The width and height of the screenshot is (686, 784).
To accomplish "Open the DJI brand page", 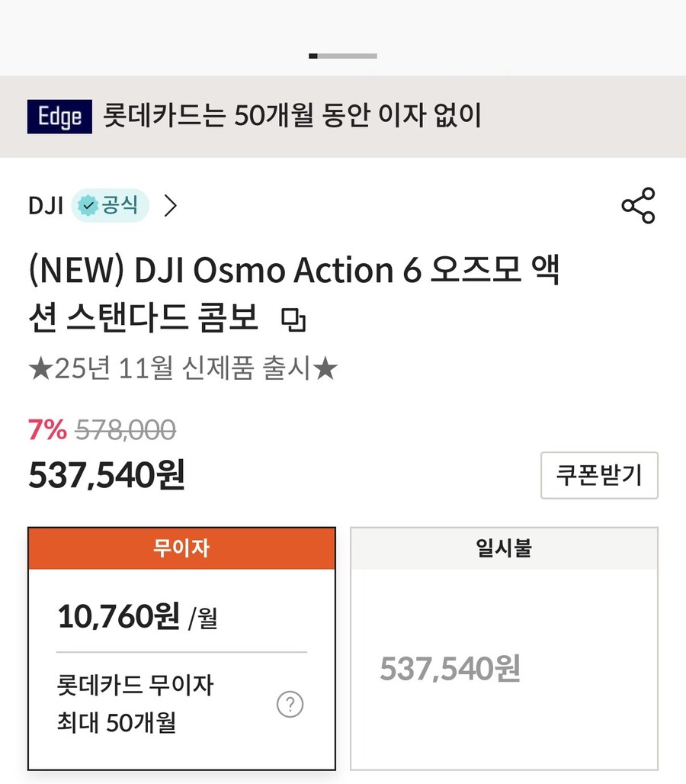I will point(46,205).
